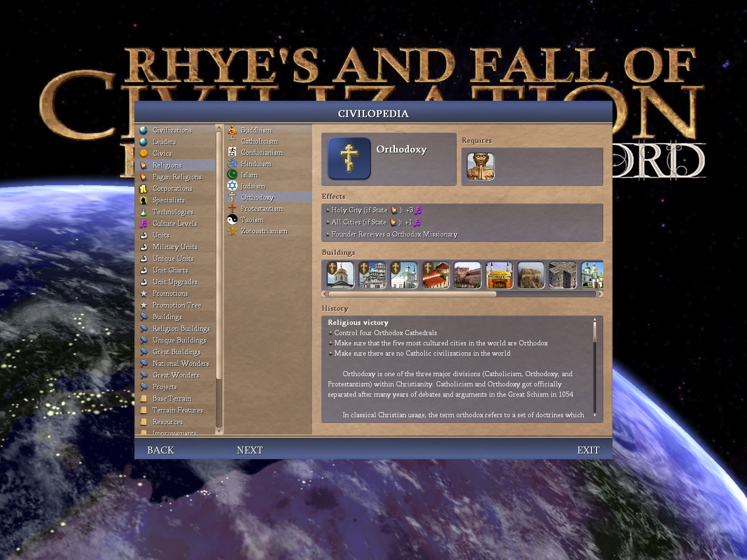747x560 pixels.
Task: Open the Specialists silhouette icon
Action: pyautogui.click(x=143, y=200)
